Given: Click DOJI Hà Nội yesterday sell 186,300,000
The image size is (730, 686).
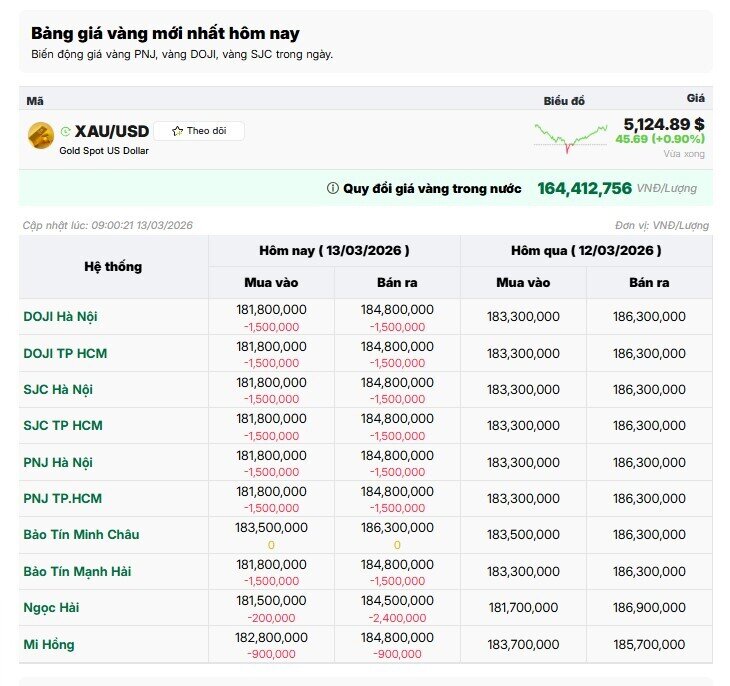Looking at the screenshot, I should point(649,317).
